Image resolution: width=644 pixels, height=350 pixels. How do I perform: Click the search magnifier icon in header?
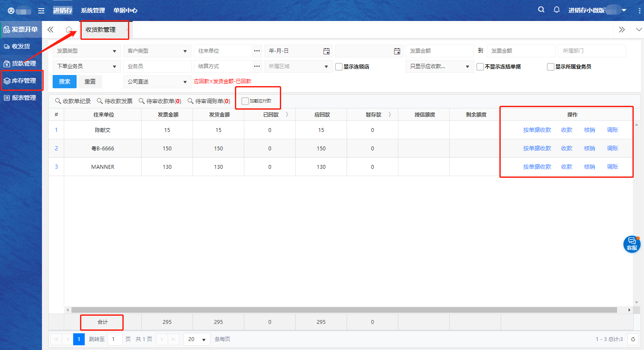541,9
